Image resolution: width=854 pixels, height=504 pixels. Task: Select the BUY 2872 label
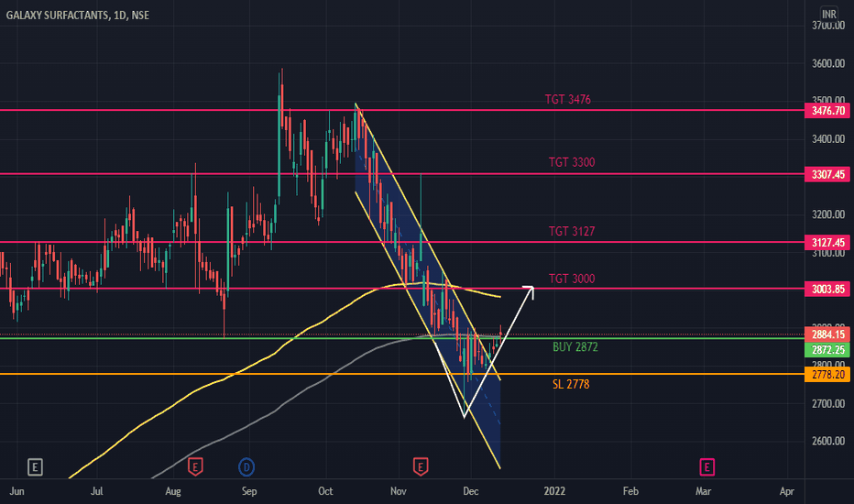coord(575,347)
